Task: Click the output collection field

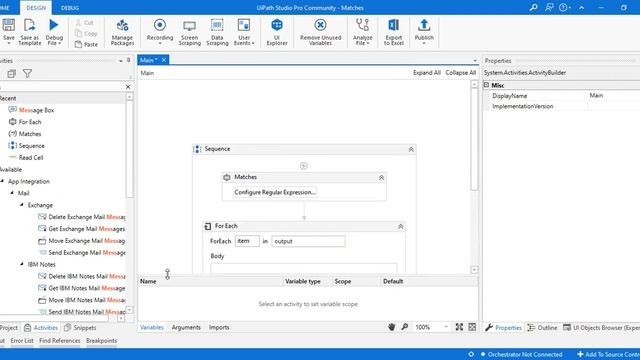Action: click(x=309, y=241)
